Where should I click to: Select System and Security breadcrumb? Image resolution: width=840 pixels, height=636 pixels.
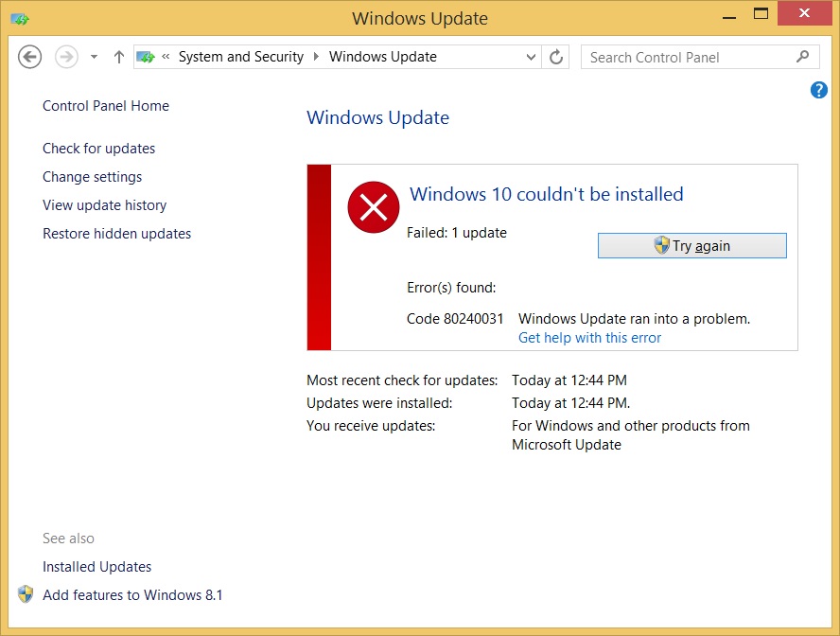(241, 57)
